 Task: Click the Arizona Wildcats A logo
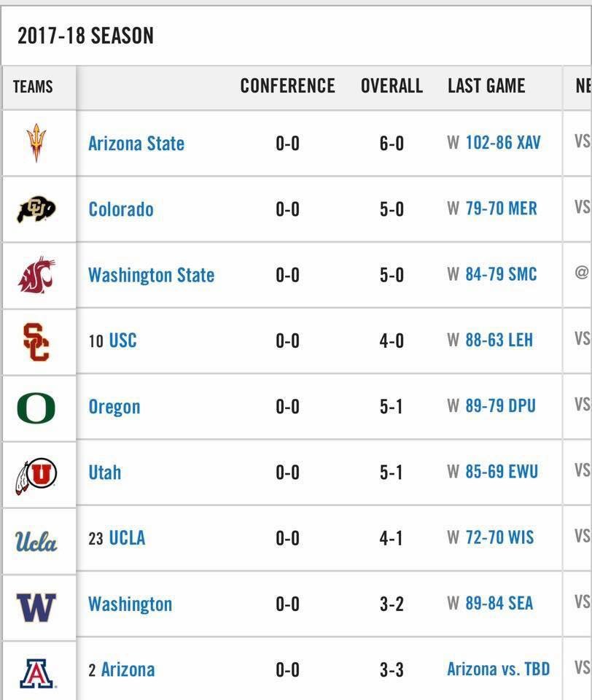pos(36,672)
